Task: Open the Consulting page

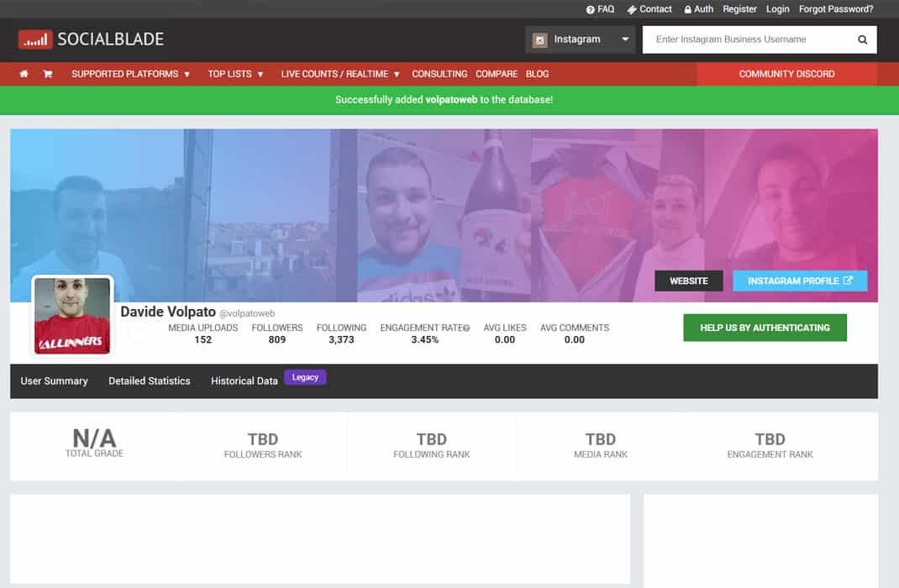Action: click(439, 74)
